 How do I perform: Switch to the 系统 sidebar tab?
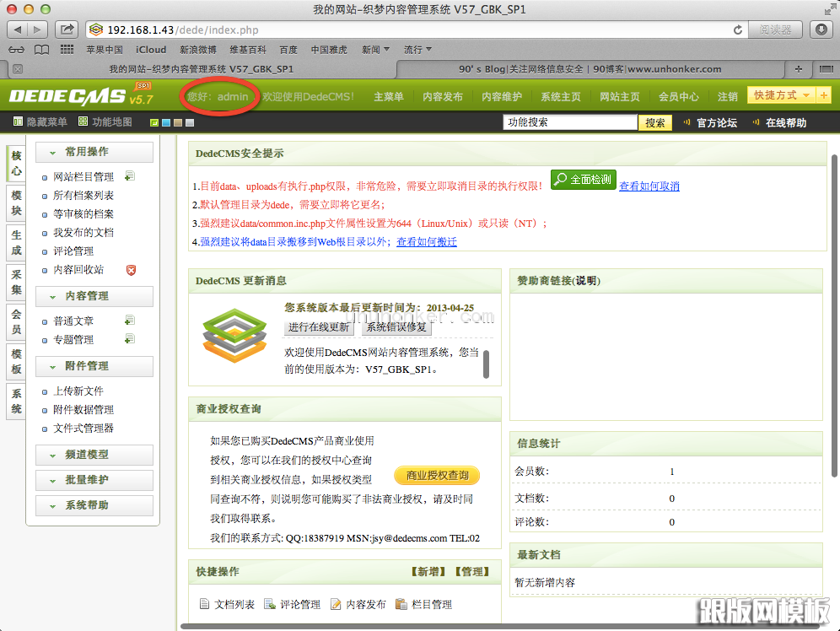pyautogui.click(x=16, y=402)
